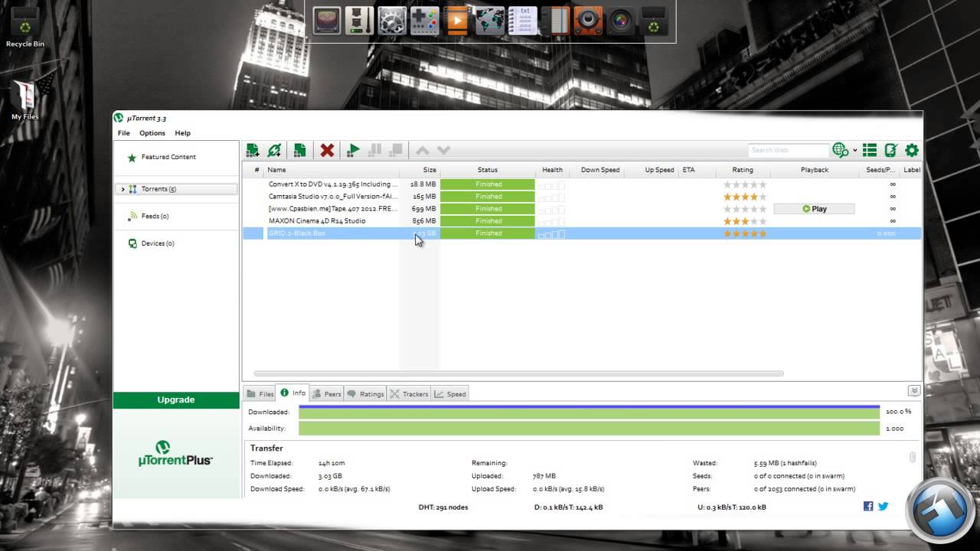Screen dimensions: 980x551
Task: Select the [www.Cpasbien.me] Tape.407 torrent
Action: (x=333, y=209)
